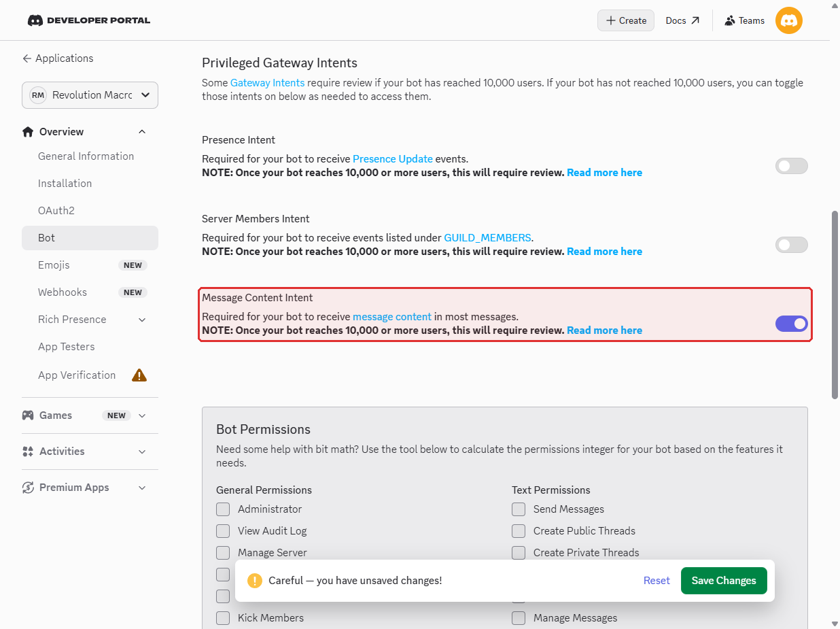Viewport: 840px width, 629px height.
Task: Expand the Activities section chevron
Action: [142, 452]
